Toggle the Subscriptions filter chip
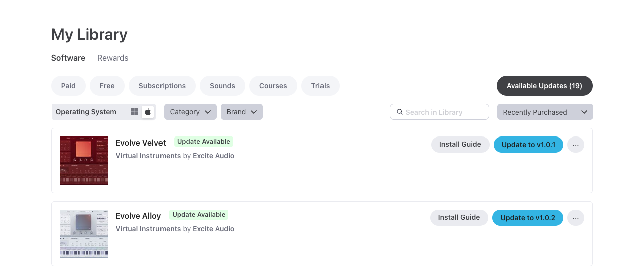This screenshot has width=644, height=274. click(162, 86)
